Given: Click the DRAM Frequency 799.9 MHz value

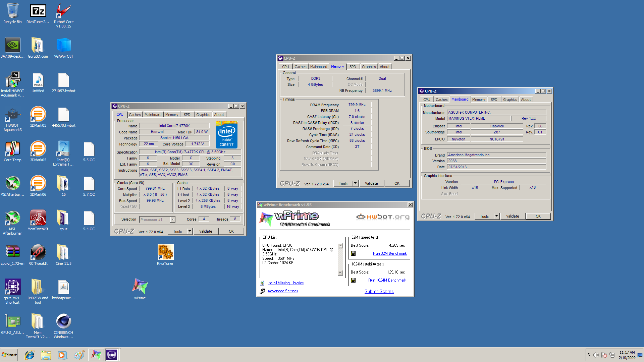Looking at the screenshot, I should 357,105.
